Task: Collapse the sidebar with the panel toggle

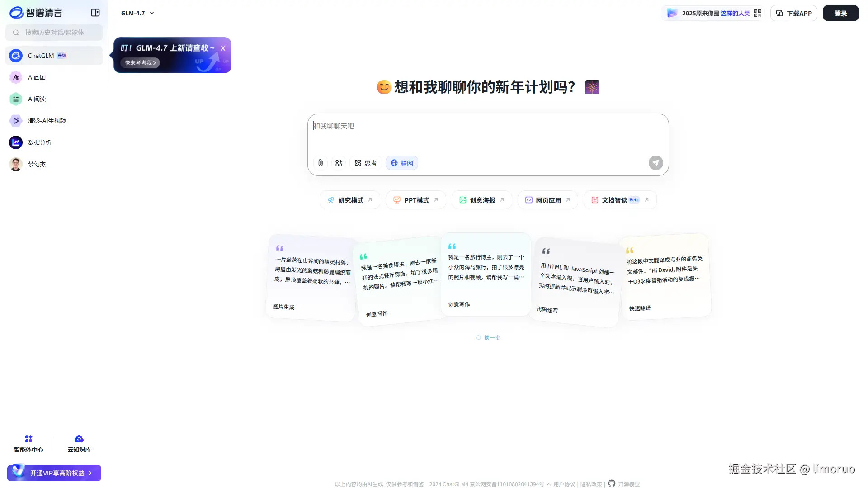Action: (95, 13)
